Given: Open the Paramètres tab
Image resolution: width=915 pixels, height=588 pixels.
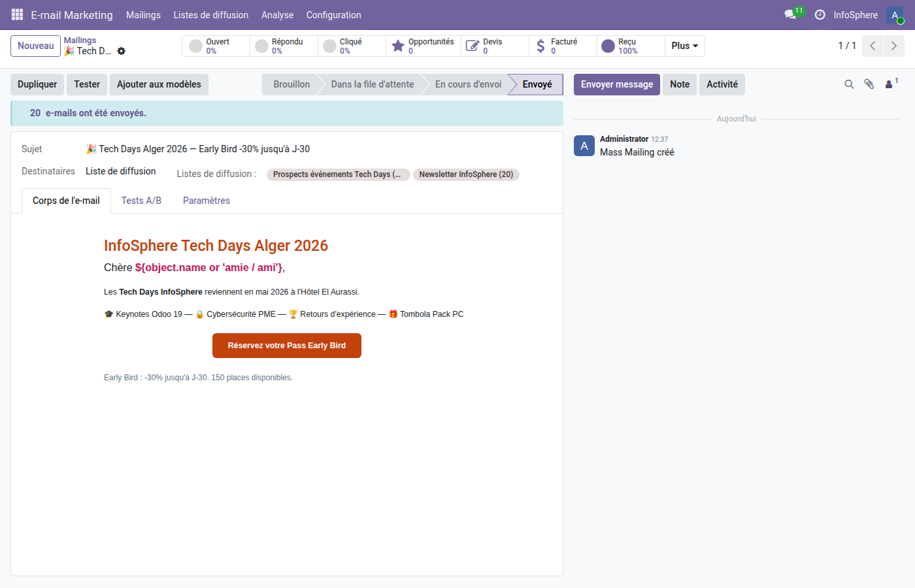Looking at the screenshot, I should click(x=206, y=201).
